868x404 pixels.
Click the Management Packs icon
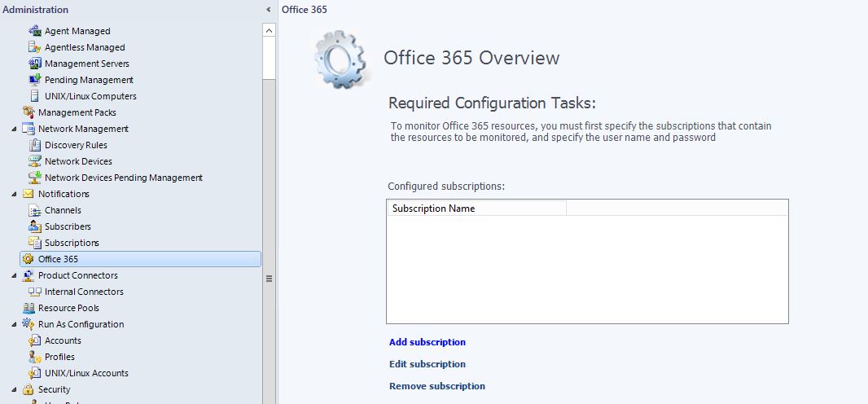coord(28,112)
